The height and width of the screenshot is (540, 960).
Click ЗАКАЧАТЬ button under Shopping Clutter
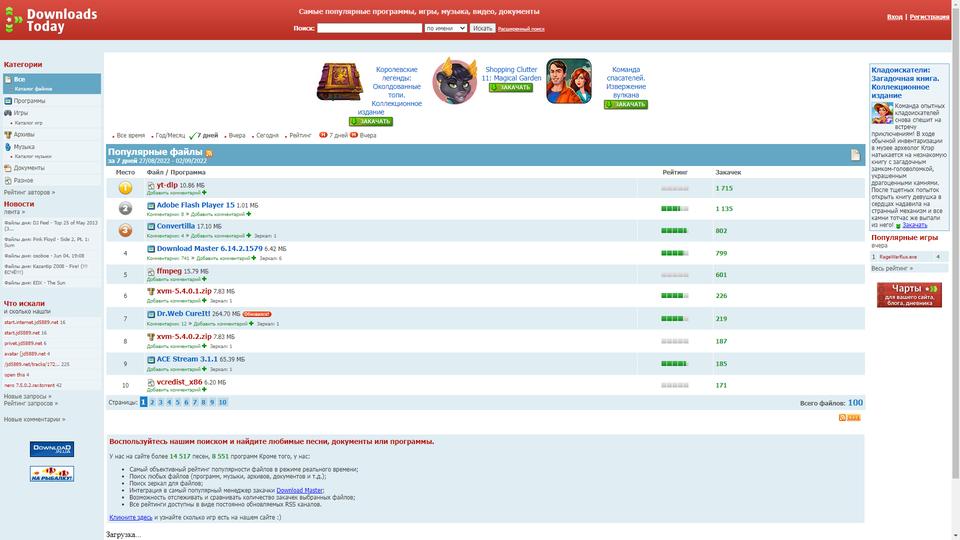[x=511, y=88]
